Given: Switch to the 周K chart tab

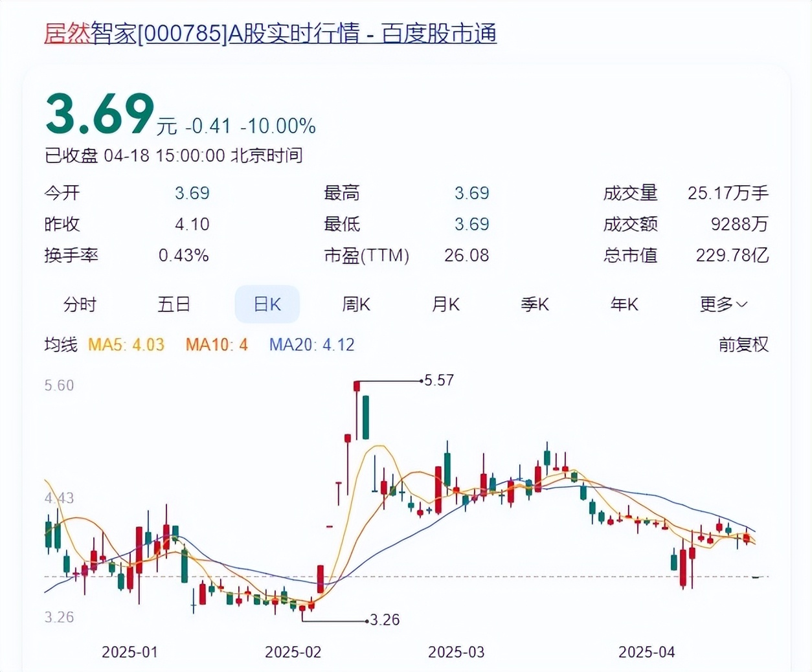Looking at the screenshot, I should coord(356,304).
